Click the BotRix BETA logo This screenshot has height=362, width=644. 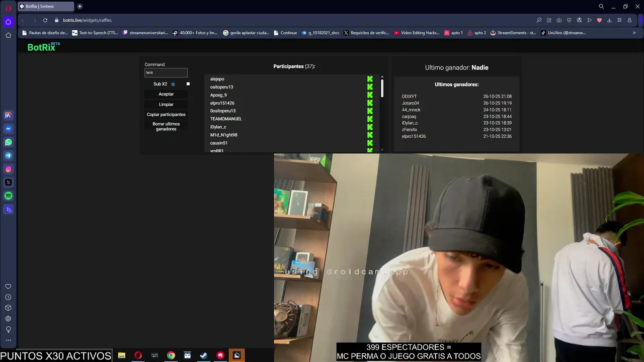(x=43, y=47)
